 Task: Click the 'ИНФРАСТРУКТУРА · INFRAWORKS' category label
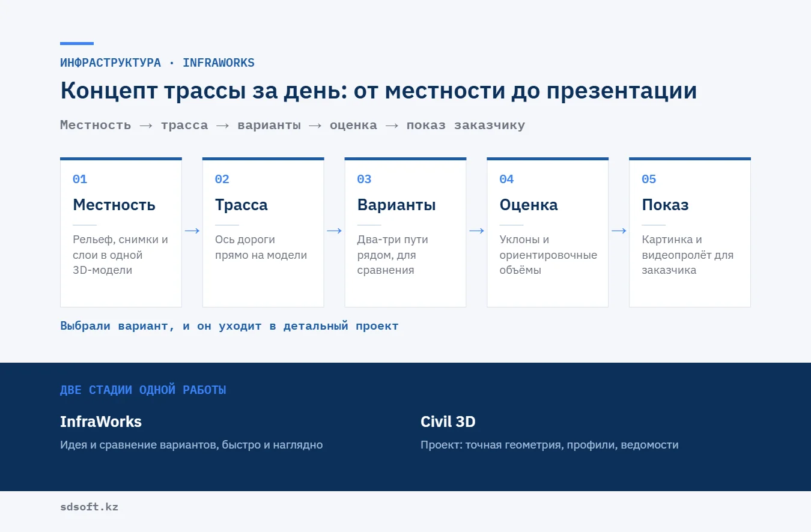[x=157, y=62]
